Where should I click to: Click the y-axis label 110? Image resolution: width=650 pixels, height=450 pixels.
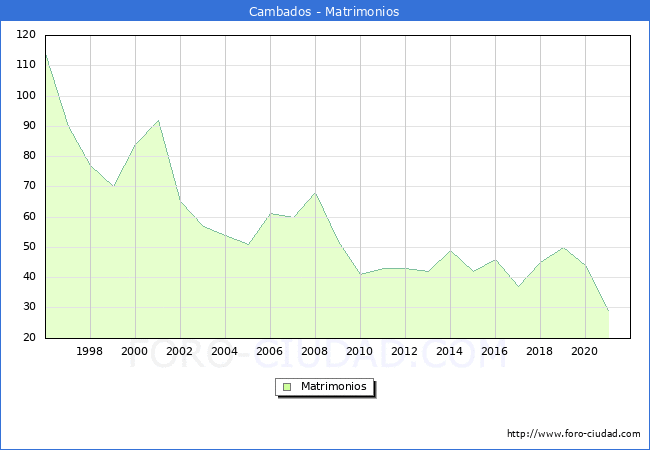click(x=26, y=65)
